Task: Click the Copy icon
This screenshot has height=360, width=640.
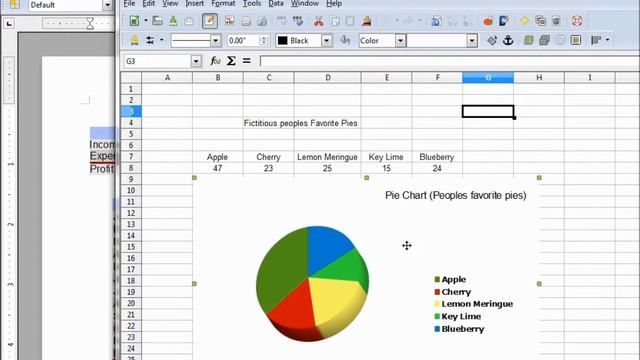Action: tap(335, 21)
